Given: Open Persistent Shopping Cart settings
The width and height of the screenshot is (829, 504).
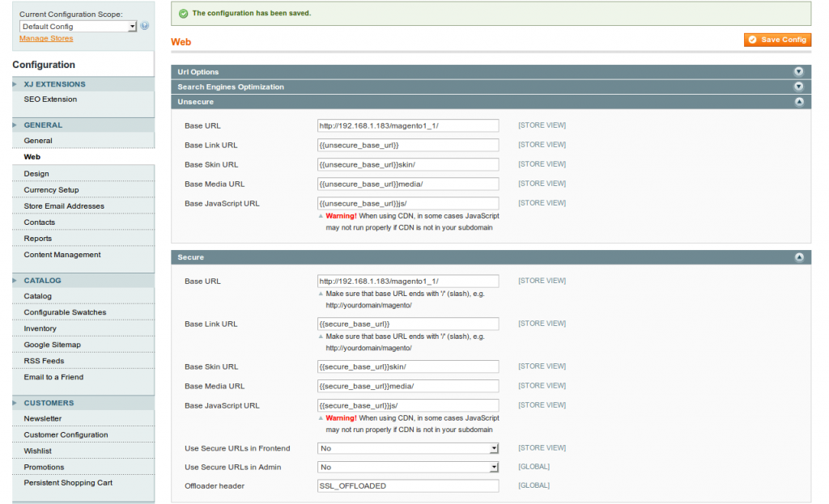Looking at the screenshot, I should pyautogui.click(x=68, y=483).
